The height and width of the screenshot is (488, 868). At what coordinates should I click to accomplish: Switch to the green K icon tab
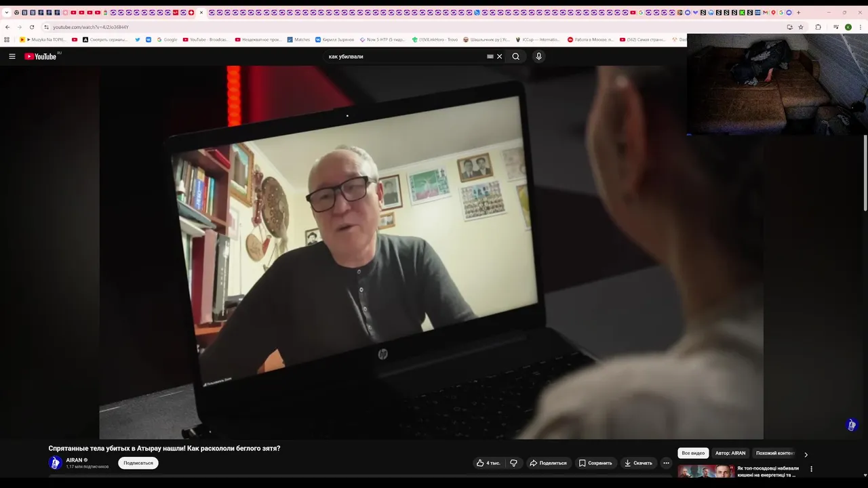coord(743,12)
